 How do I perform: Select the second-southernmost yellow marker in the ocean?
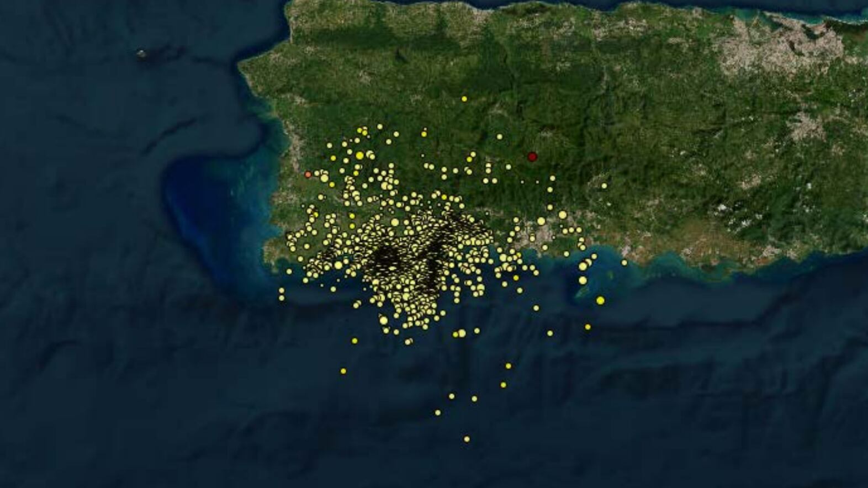tap(438, 412)
